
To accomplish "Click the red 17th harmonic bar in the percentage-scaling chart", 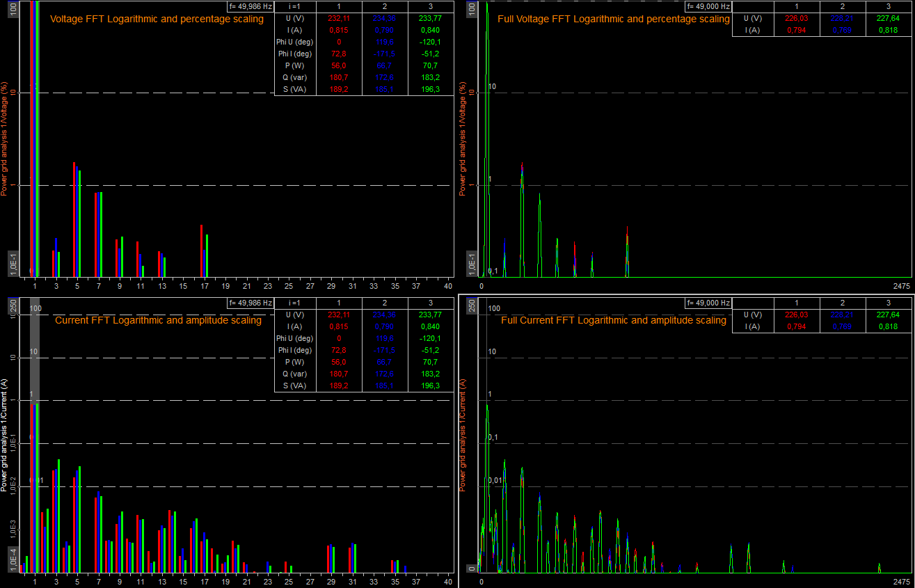I will (x=201, y=251).
